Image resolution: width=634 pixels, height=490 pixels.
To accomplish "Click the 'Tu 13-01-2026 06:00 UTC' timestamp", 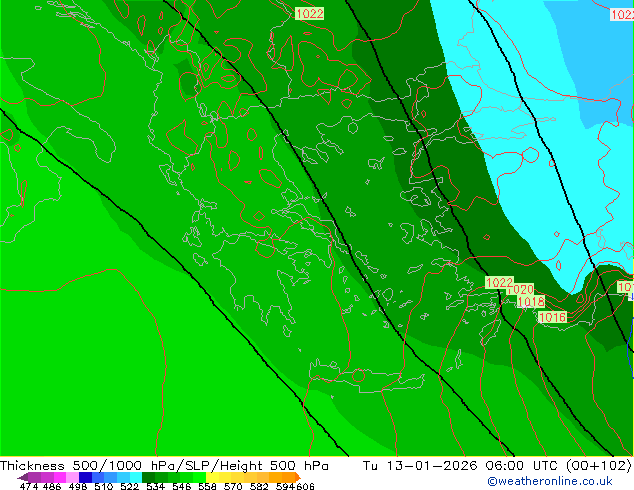I will [x=460, y=466].
